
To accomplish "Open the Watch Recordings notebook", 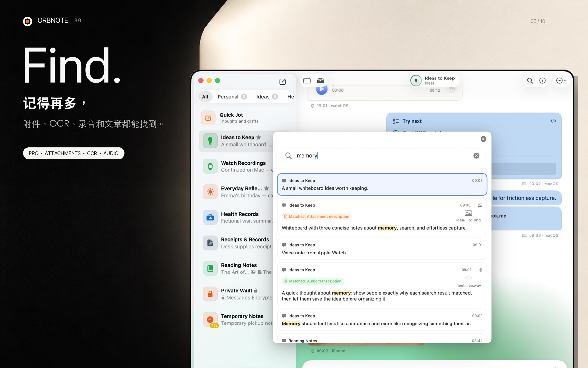I will point(237,166).
